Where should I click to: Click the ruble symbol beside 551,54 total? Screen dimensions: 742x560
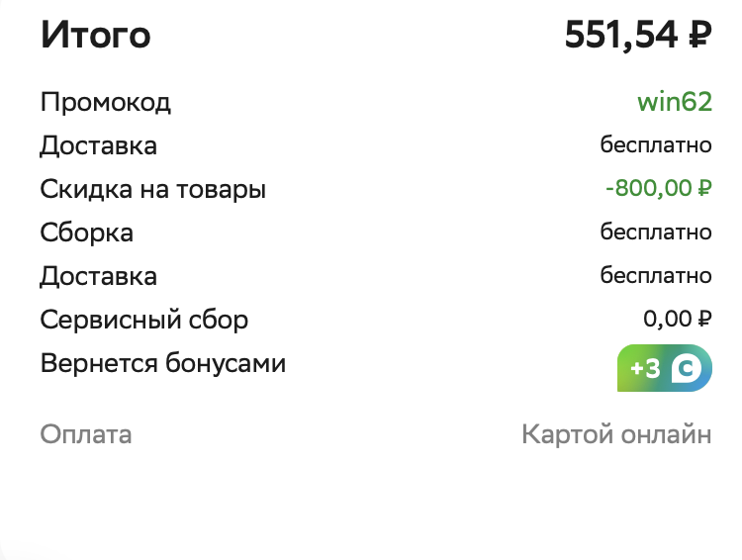tap(698, 37)
